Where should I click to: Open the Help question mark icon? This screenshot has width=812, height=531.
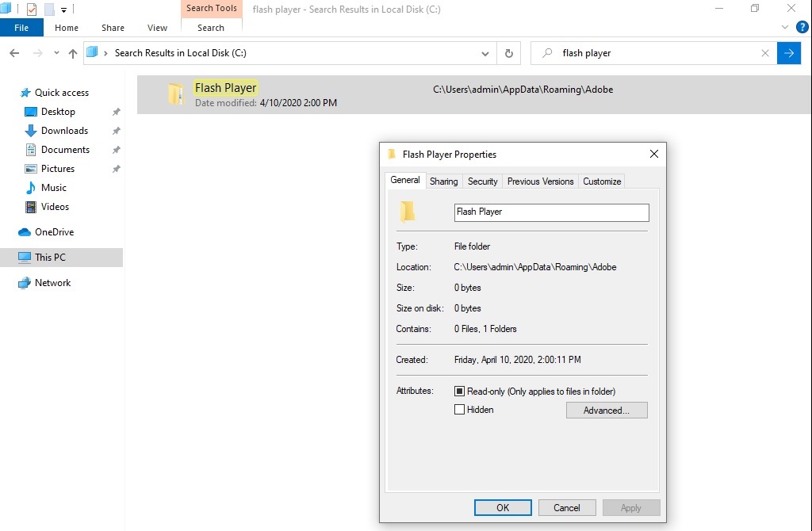point(802,27)
